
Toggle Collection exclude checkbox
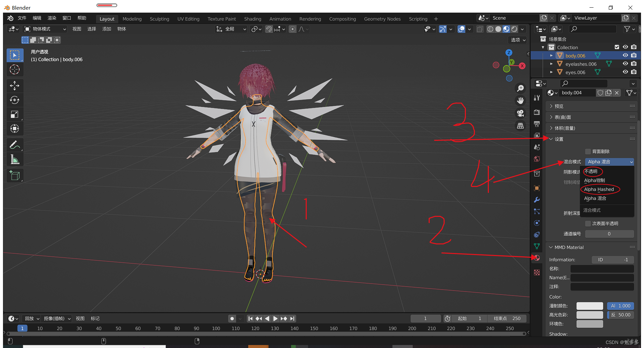(x=617, y=47)
